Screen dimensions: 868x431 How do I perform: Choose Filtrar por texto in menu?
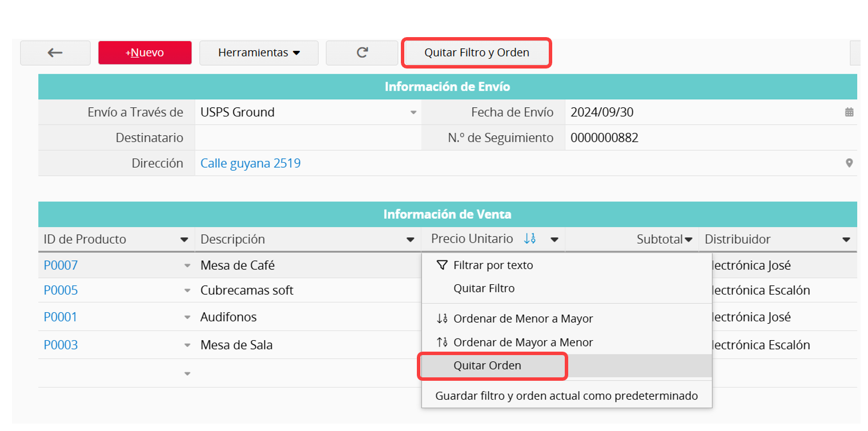[x=492, y=265]
